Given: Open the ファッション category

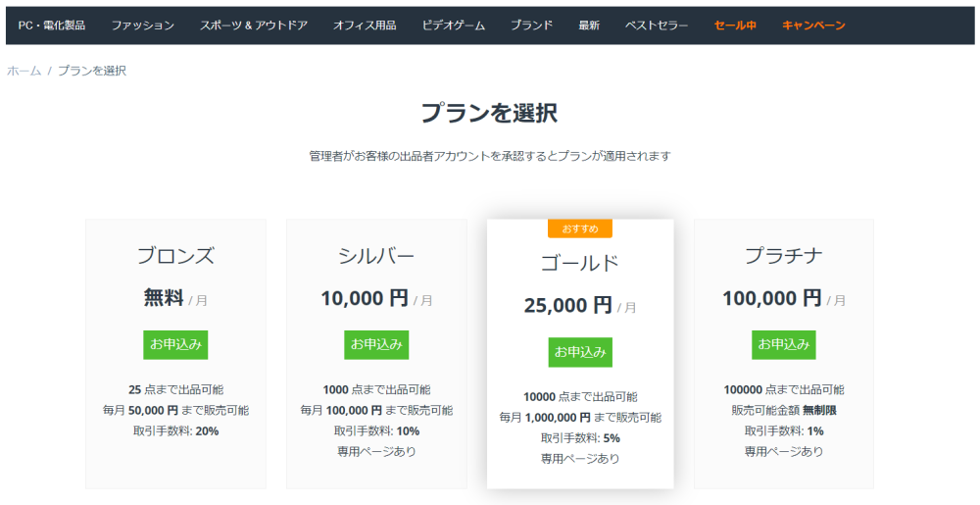Looking at the screenshot, I should pyautogui.click(x=143, y=25).
